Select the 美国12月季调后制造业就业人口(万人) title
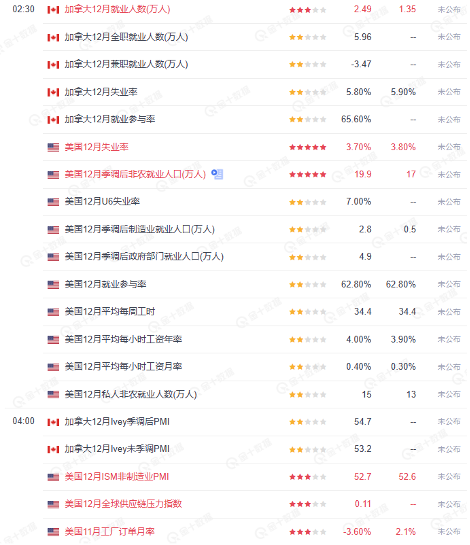470x545 pixels. 139,229
